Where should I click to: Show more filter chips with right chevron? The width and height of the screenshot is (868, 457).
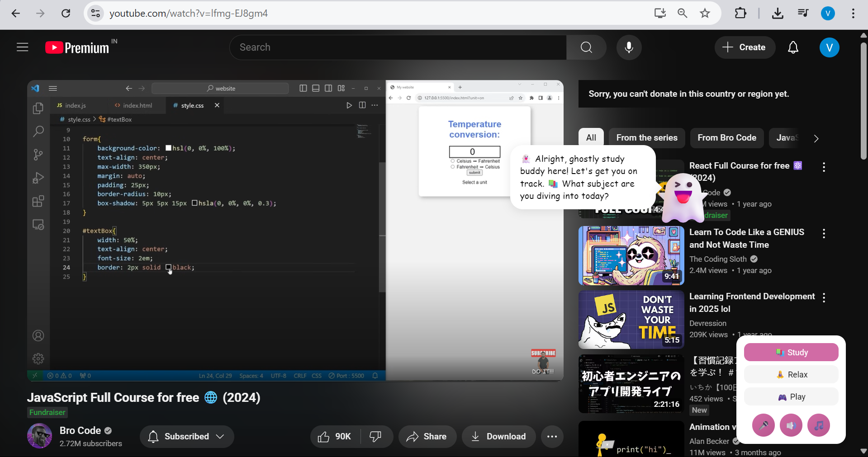(816, 138)
